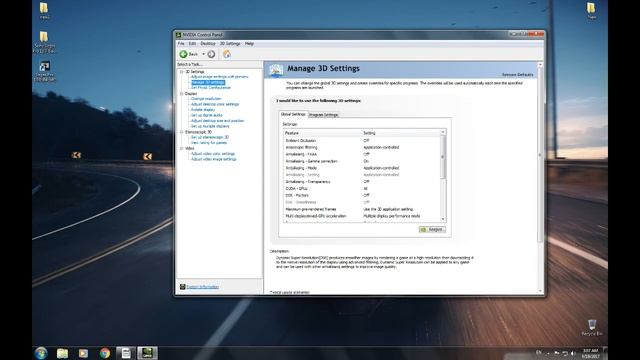Click the Setting column header

401,133
